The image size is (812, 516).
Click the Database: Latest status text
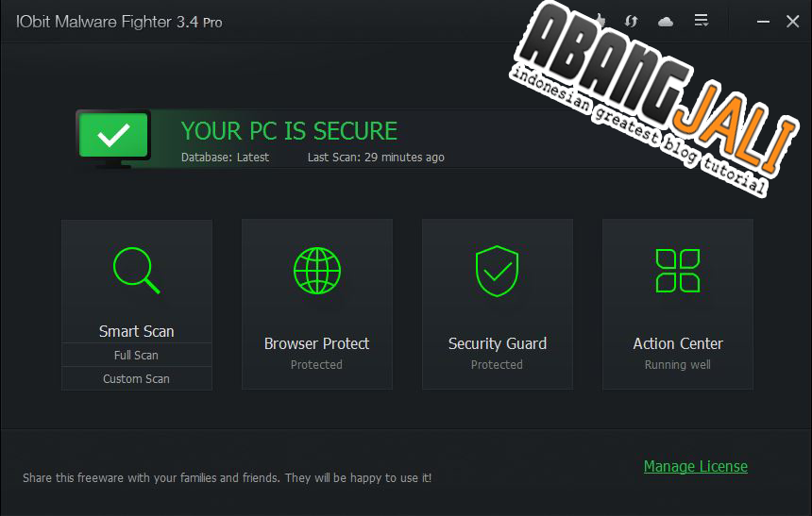(x=225, y=158)
